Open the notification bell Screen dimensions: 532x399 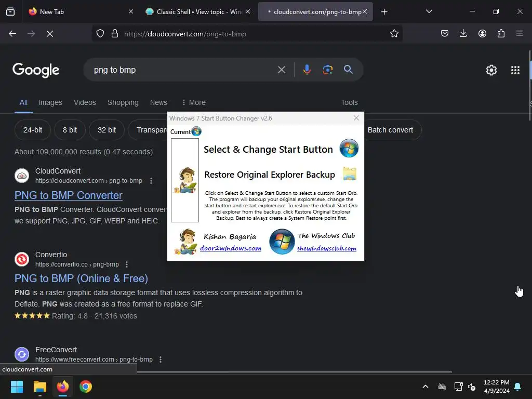coord(518,387)
